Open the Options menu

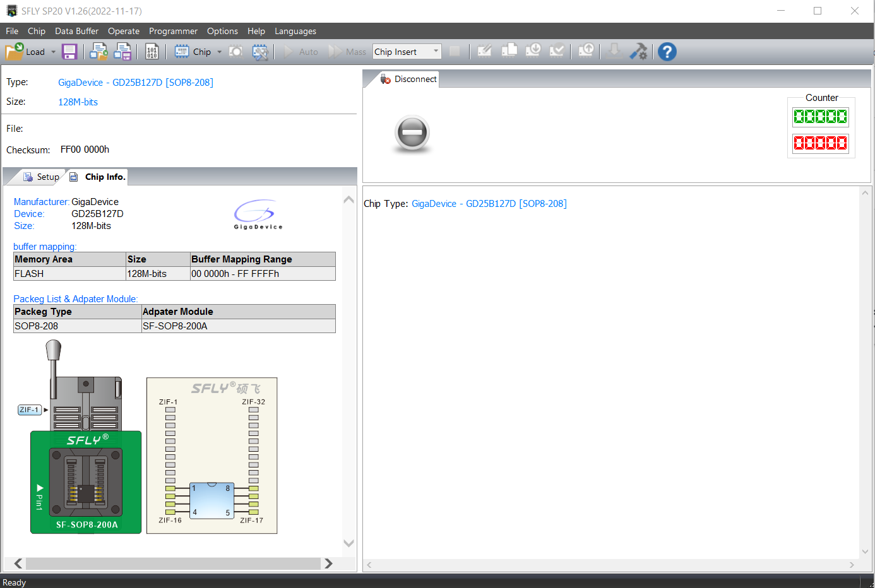[222, 31]
